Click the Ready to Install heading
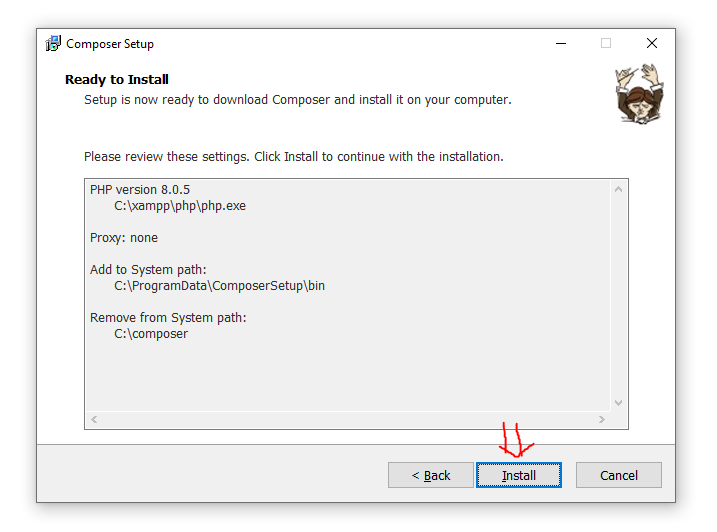Screen dimensions: 717x532 point(117,80)
